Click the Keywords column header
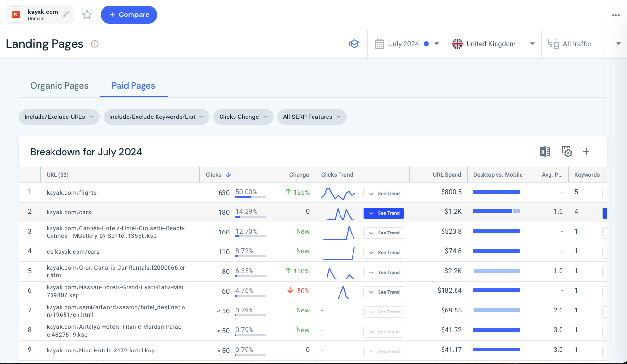The image size is (627, 364). coord(587,175)
